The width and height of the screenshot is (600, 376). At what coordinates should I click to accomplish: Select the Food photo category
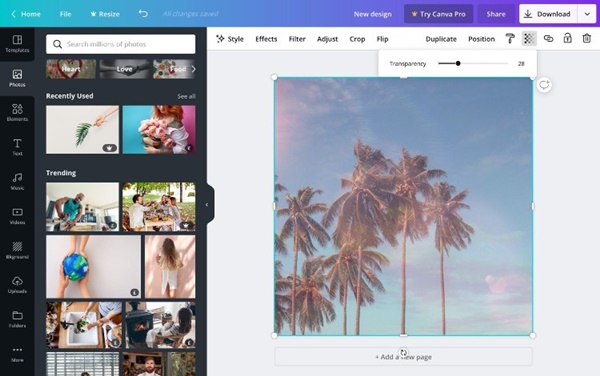coord(174,69)
